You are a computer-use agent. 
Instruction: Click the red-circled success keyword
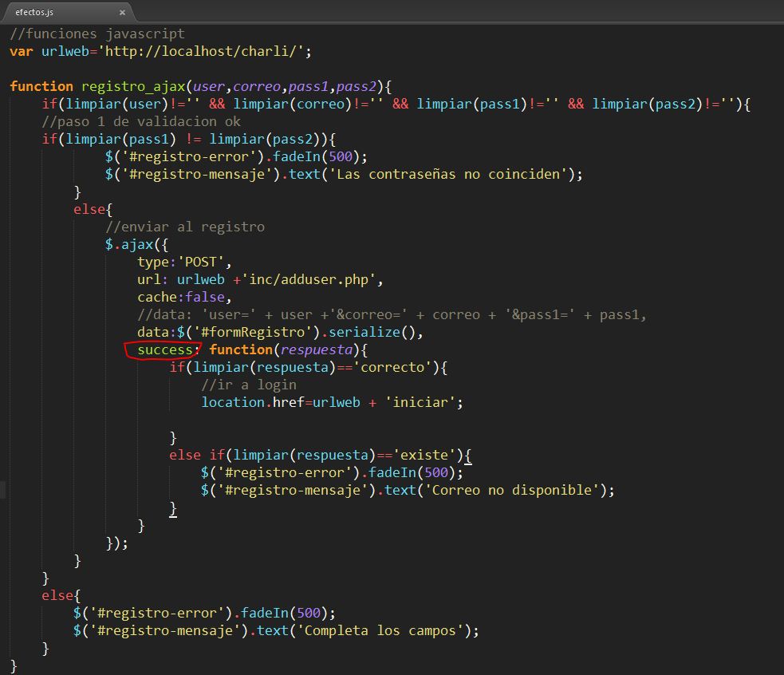(164, 349)
